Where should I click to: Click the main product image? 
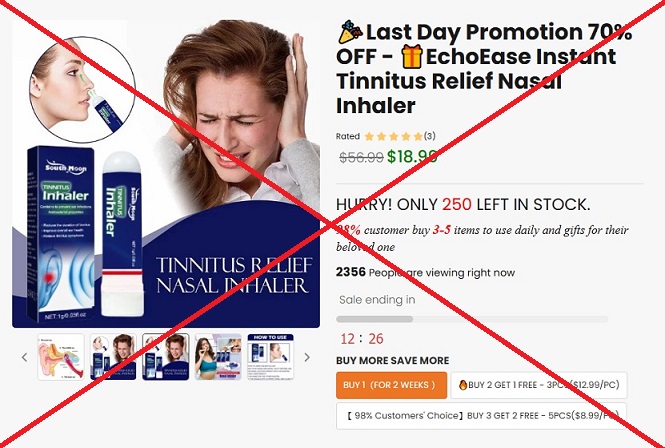pyautogui.click(x=166, y=174)
